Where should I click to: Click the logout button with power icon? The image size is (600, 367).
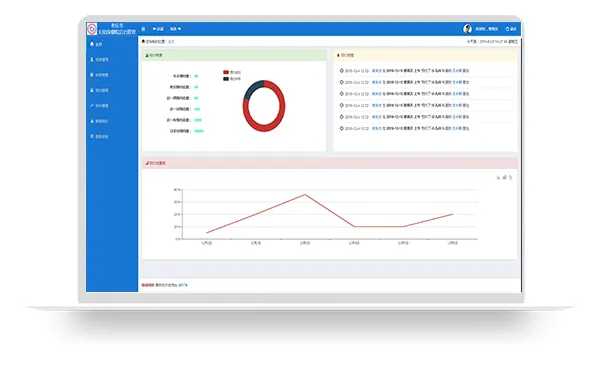pyautogui.click(x=511, y=29)
